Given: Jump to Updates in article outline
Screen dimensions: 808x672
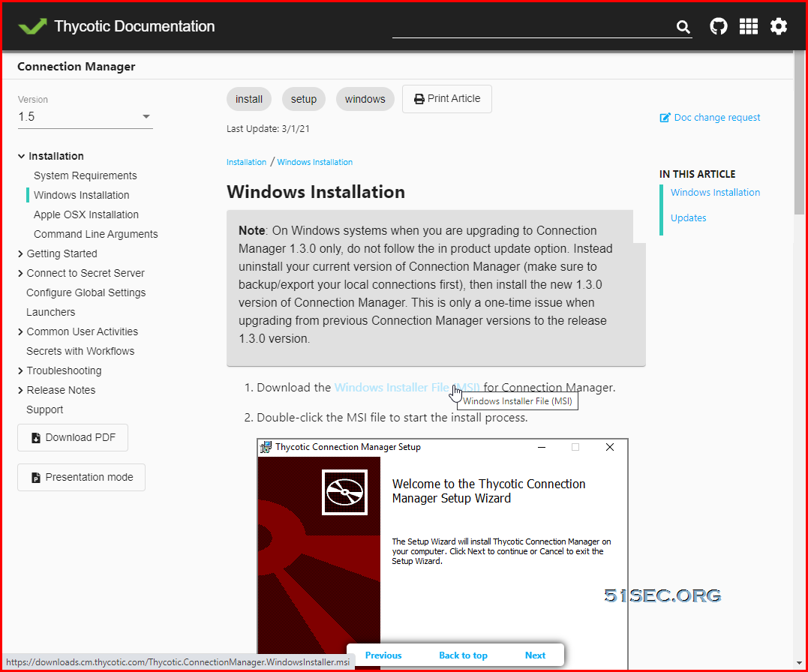Looking at the screenshot, I should (x=689, y=218).
